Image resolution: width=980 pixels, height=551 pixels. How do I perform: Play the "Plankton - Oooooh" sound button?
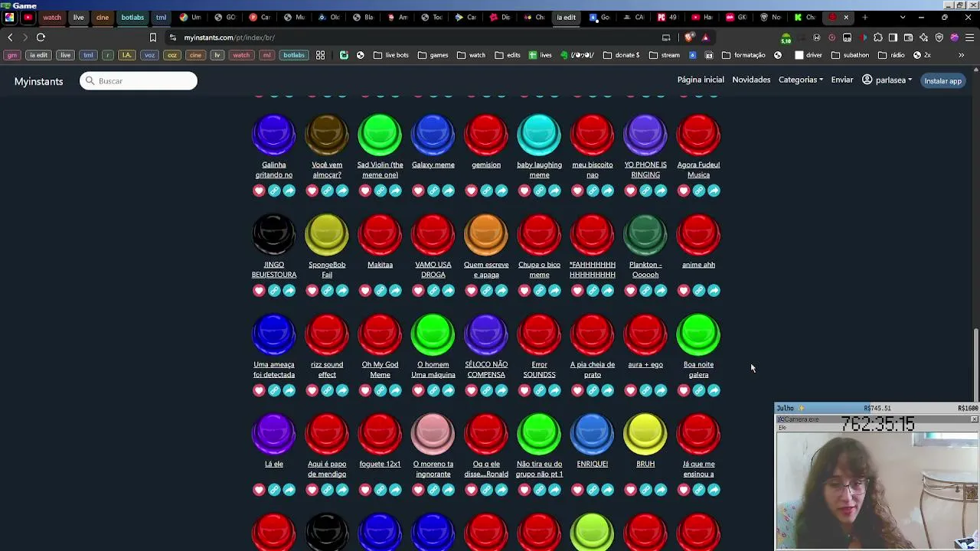click(645, 234)
